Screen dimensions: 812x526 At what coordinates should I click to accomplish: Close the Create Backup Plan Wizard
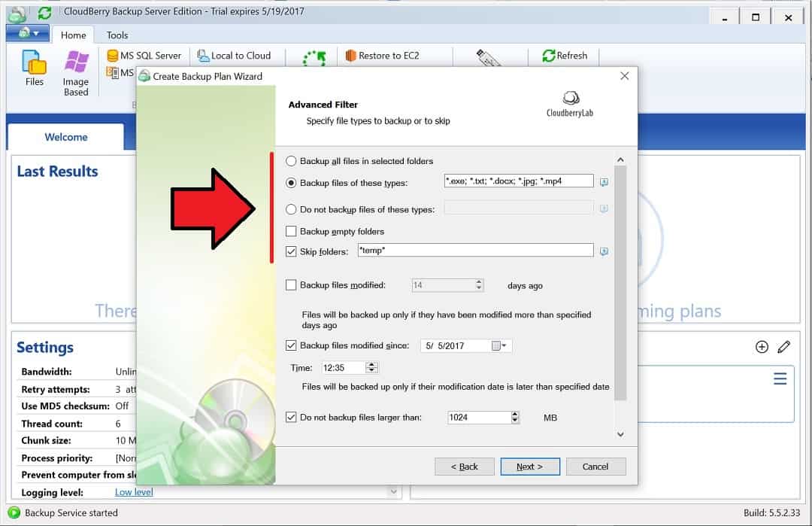(625, 76)
